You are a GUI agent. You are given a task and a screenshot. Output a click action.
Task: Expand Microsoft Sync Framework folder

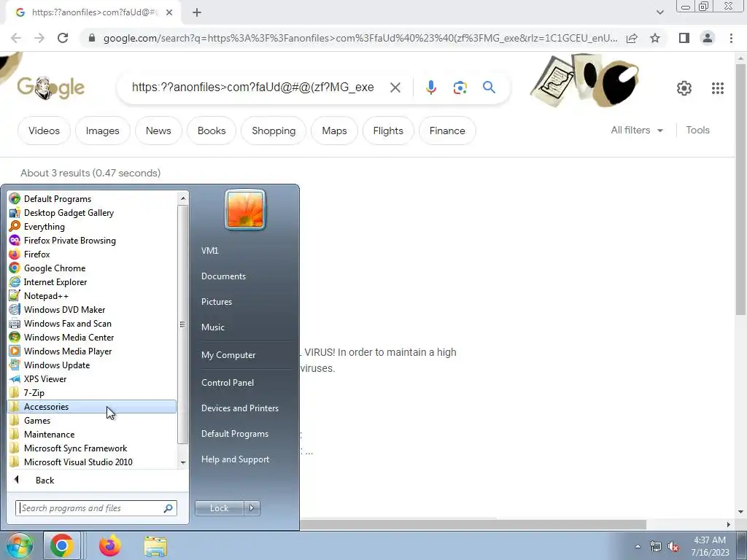pyautogui.click(x=92, y=448)
